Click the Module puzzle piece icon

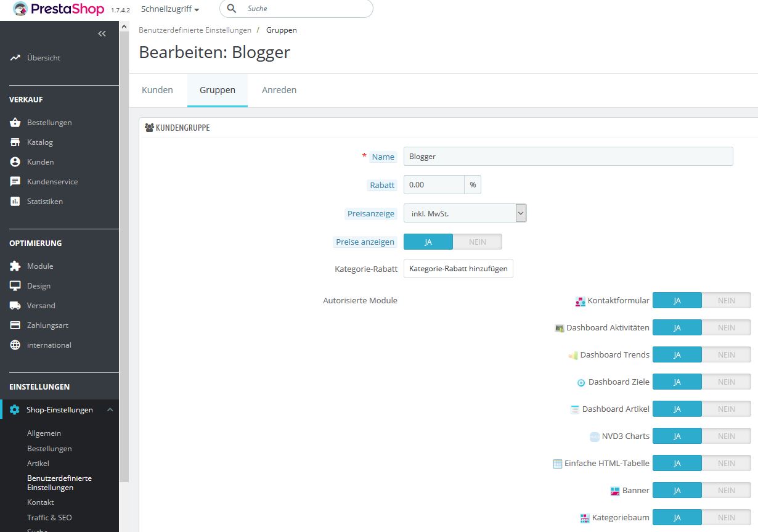click(15, 266)
